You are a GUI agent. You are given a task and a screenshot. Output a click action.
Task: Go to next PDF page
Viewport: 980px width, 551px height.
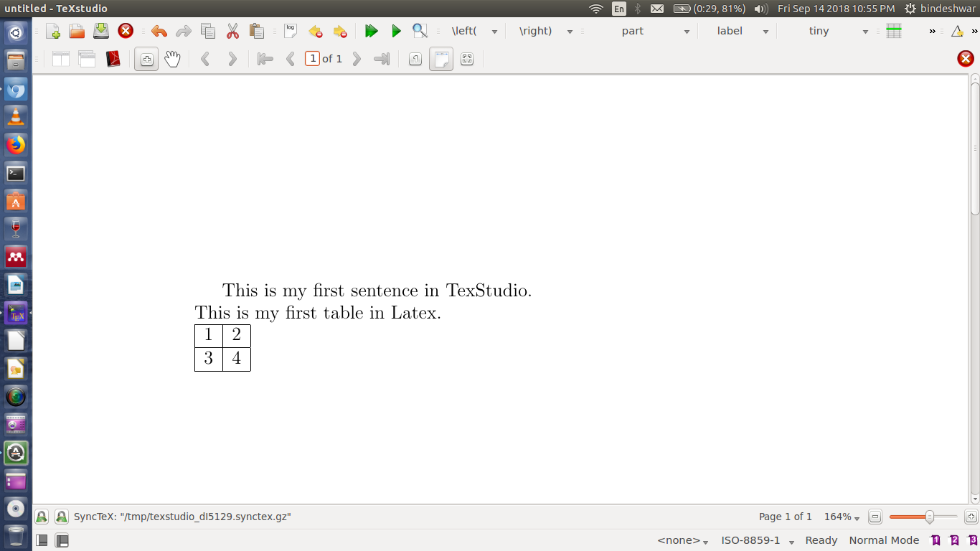pos(357,59)
